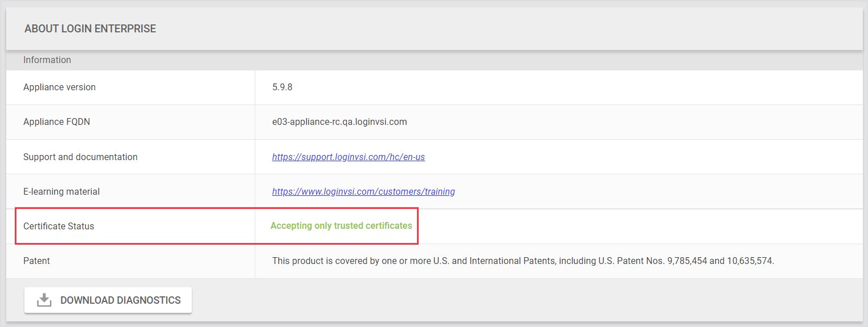Image resolution: width=868 pixels, height=327 pixels.
Task: Open the loginvsi.com customers training link
Action: [363, 191]
